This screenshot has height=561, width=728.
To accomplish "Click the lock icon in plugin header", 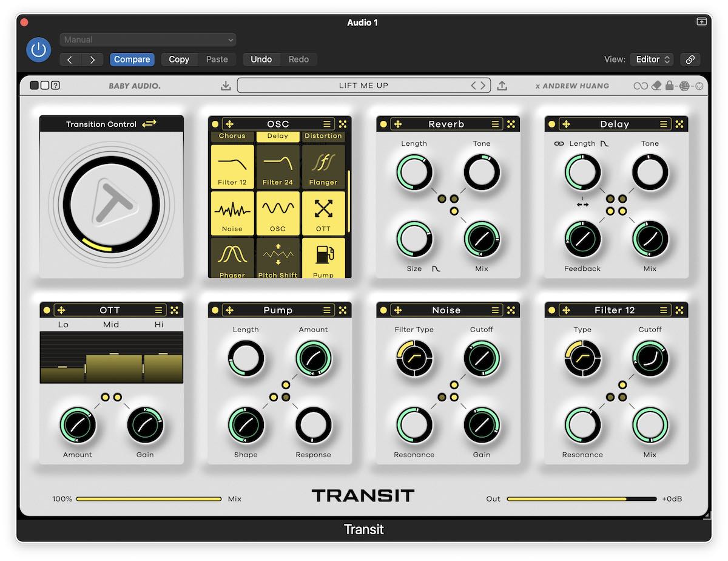I will pos(669,86).
